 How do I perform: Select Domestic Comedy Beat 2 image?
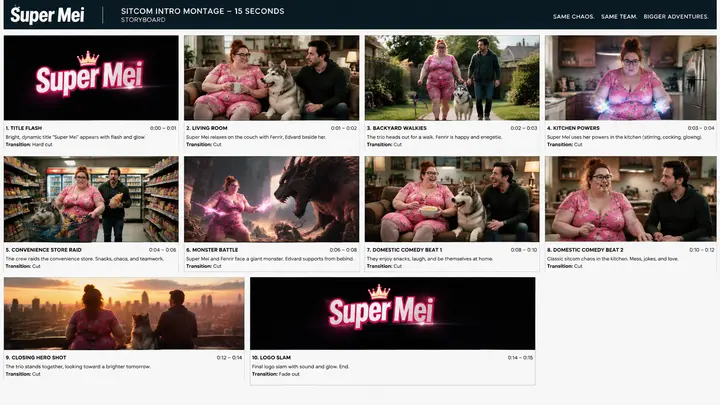point(630,199)
